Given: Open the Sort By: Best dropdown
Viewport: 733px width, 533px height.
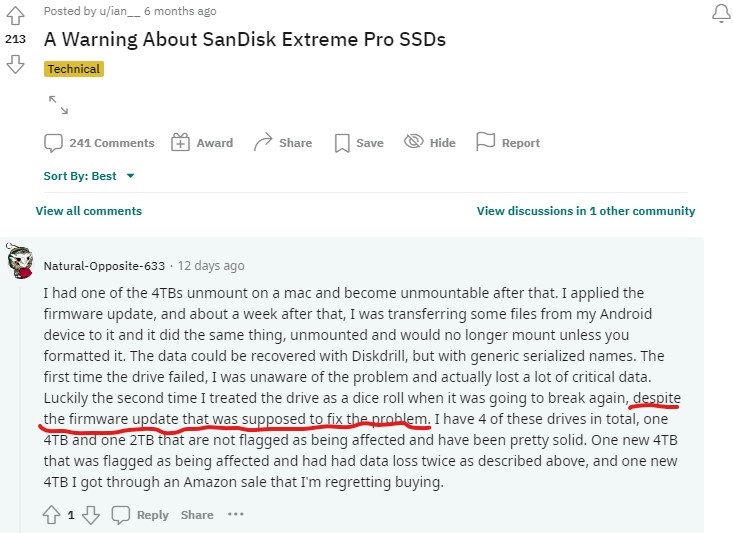Looking at the screenshot, I should [89, 176].
